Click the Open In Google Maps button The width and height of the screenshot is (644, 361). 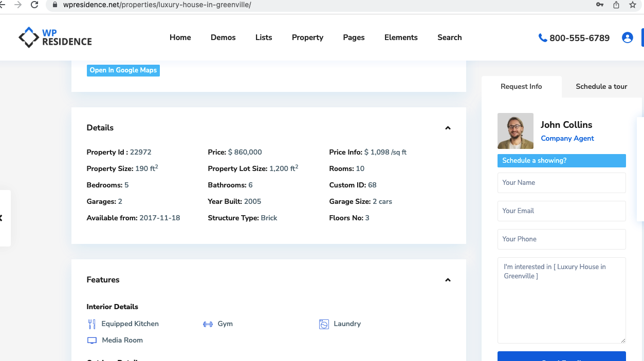point(123,70)
